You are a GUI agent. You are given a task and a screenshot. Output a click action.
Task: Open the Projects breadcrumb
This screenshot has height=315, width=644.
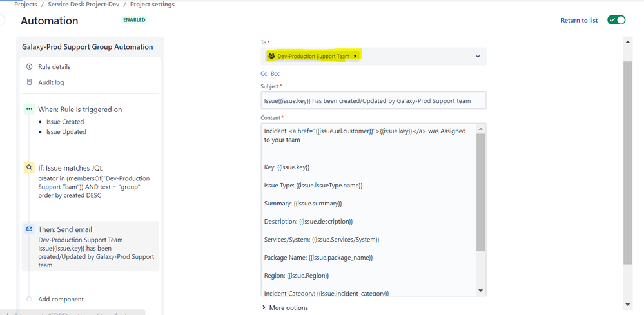(x=26, y=4)
